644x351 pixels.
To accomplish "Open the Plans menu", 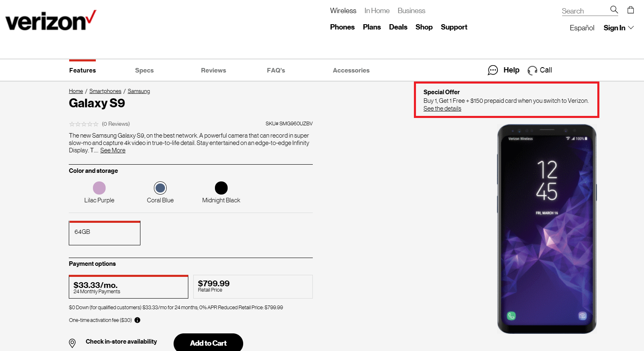I will tap(372, 27).
